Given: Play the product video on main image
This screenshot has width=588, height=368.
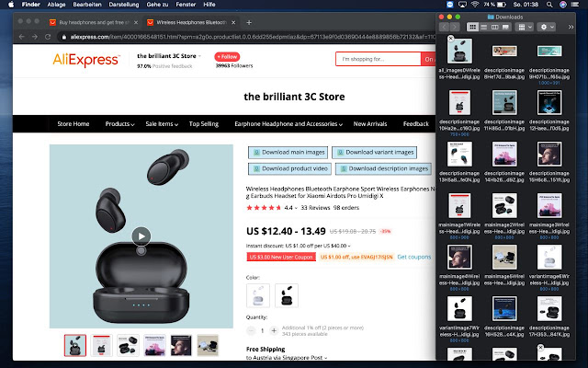Looking at the screenshot, I should [140, 236].
